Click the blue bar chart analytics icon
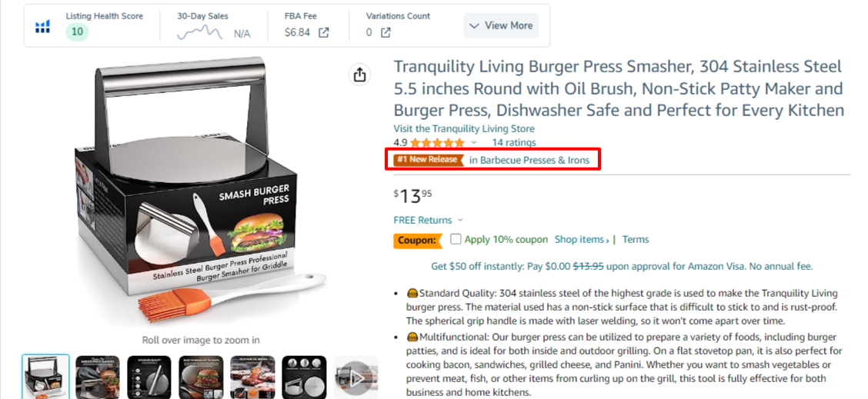 [x=42, y=26]
